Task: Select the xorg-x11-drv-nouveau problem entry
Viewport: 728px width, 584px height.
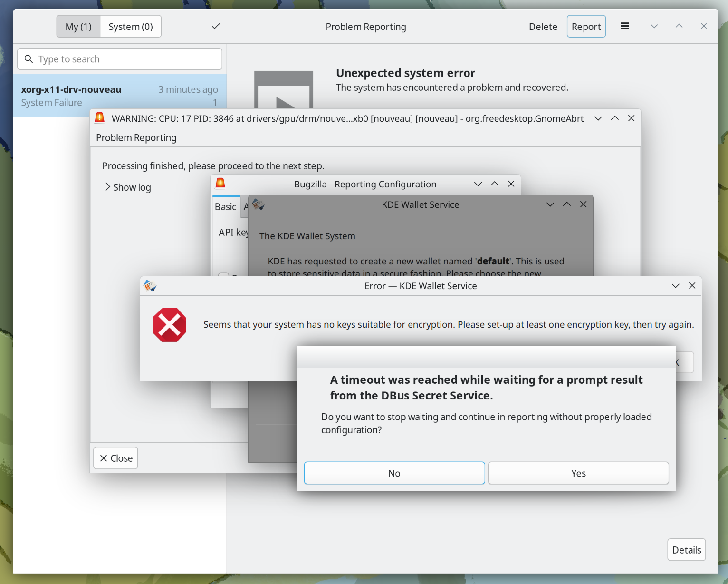Action: (119, 96)
